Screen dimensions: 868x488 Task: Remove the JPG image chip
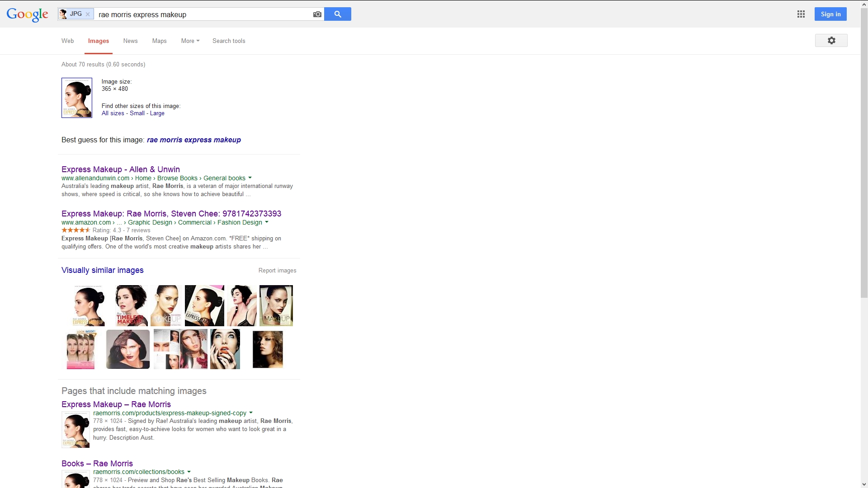pos(88,14)
